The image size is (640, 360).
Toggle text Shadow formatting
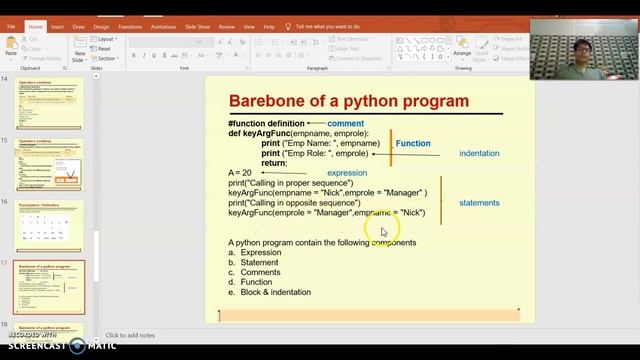pos(164,55)
